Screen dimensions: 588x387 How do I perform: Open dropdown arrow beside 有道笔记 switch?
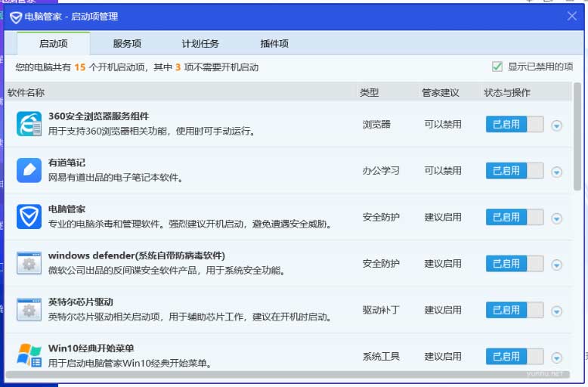pos(556,172)
